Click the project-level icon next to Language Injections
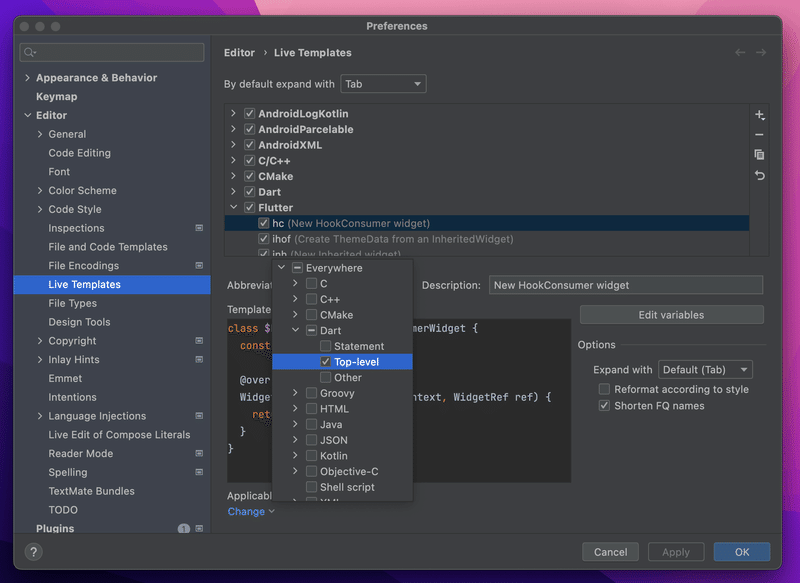The width and height of the screenshot is (800, 583). tap(199, 416)
